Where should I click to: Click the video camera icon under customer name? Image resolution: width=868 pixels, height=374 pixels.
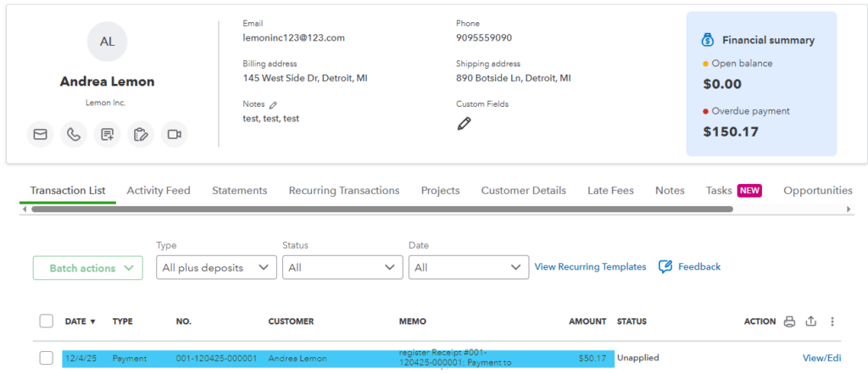pos(175,135)
